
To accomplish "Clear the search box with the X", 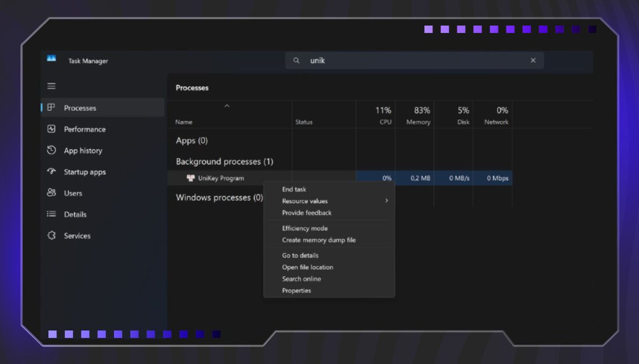I will tap(533, 60).
